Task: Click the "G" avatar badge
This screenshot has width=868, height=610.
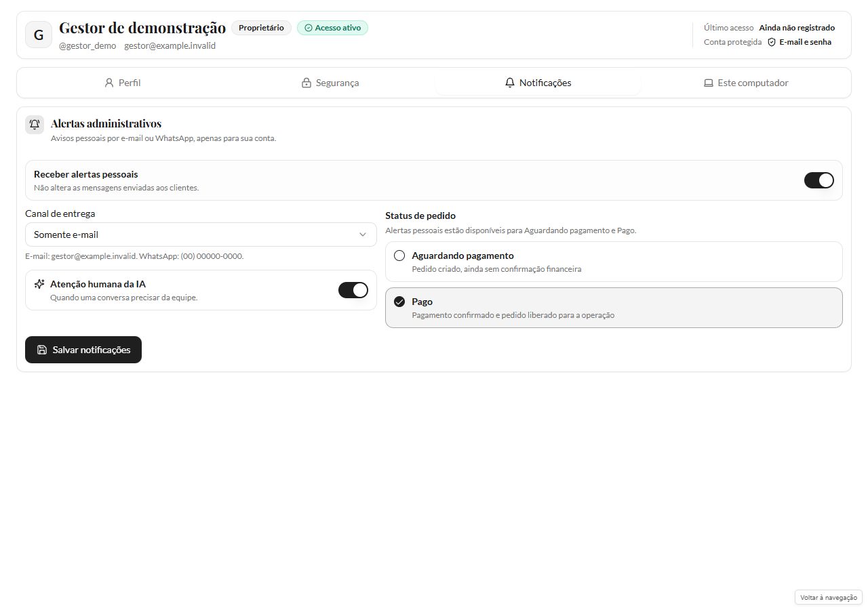Action: (x=39, y=35)
